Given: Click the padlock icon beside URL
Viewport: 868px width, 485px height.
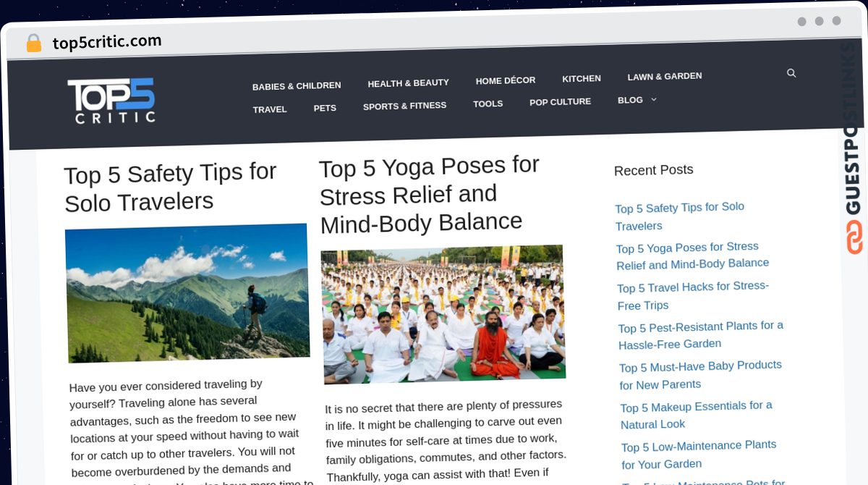Looking at the screenshot, I should coord(33,43).
